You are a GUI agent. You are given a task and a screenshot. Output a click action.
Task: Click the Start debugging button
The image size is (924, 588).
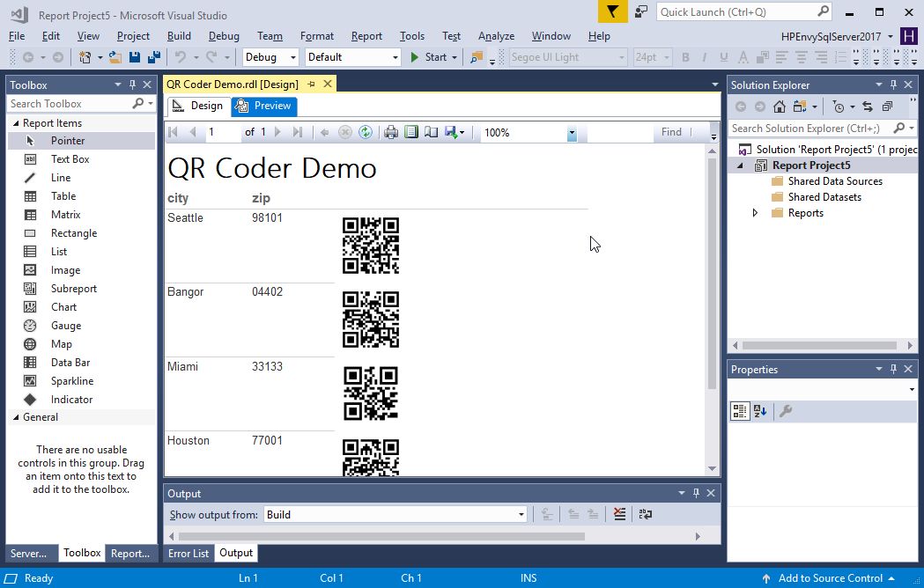[429, 57]
